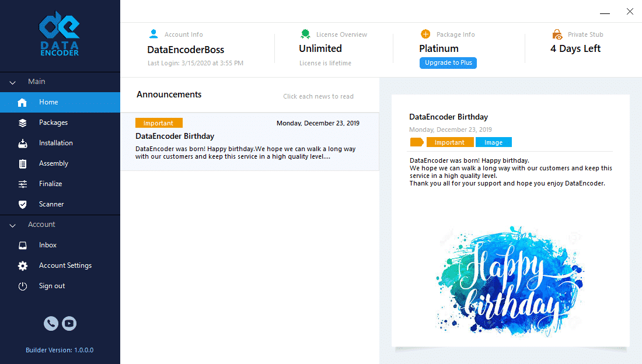Image resolution: width=642 pixels, height=364 pixels.
Task: Click the Scanner shield icon
Action: pos(23,204)
